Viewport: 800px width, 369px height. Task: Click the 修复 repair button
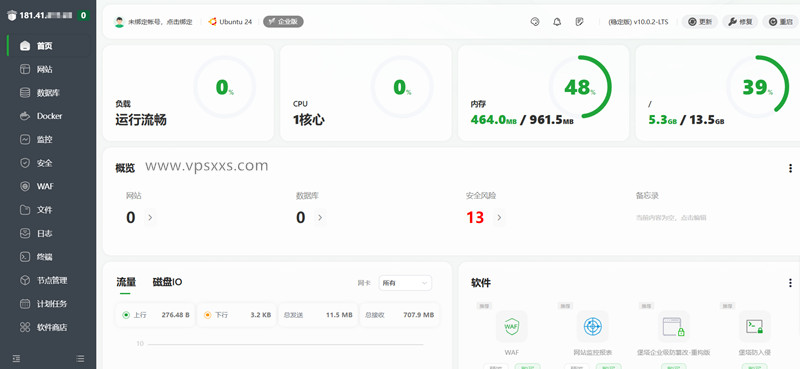point(740,22)
